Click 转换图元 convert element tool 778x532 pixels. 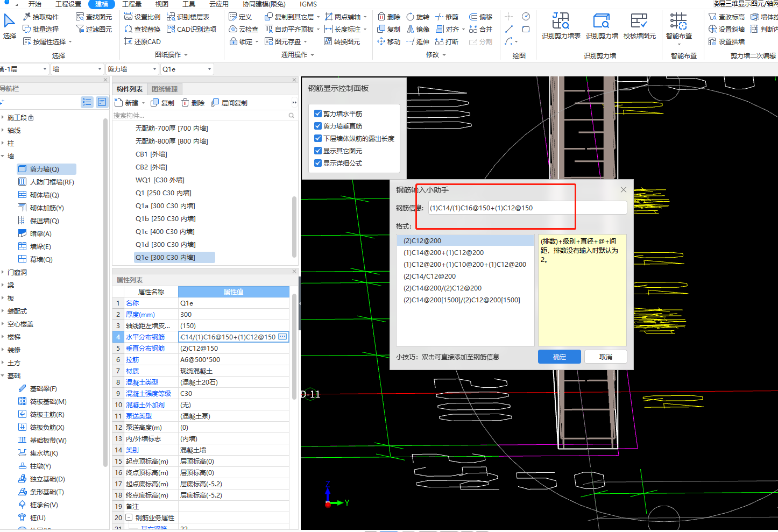coord(342,41)
